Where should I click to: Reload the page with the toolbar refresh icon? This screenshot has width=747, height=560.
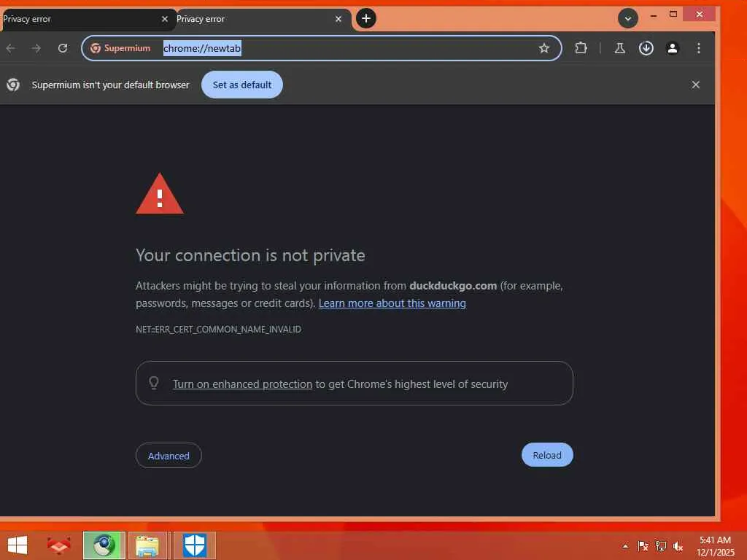coord(63,48)
